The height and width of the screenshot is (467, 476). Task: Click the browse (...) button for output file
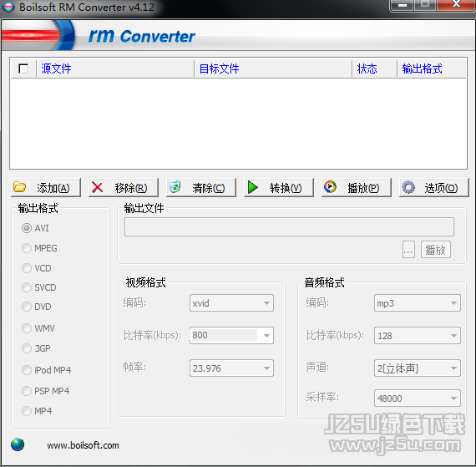408,250
